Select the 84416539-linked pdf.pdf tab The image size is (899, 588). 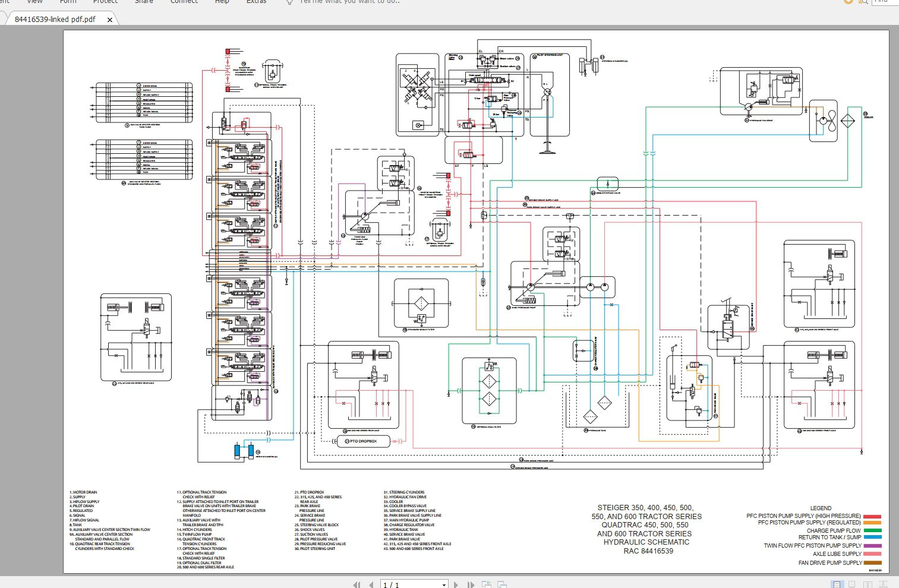point(53,19)
